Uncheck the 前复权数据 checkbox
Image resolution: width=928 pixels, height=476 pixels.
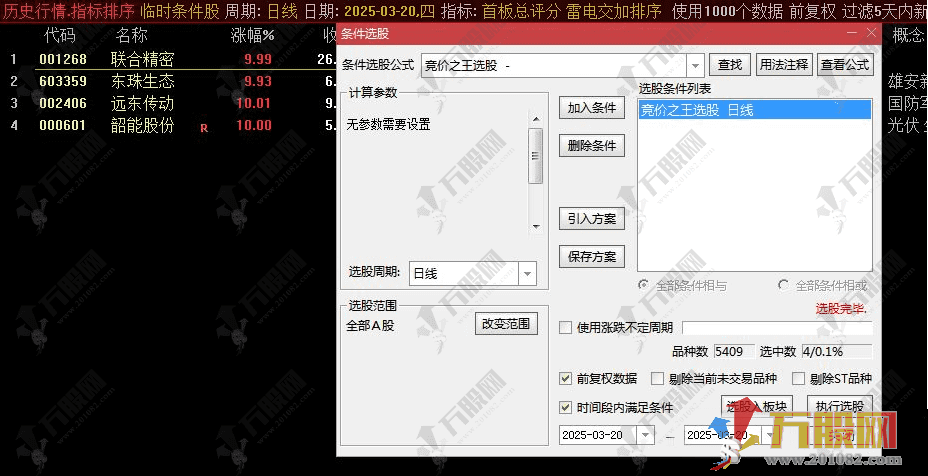click(566, 379)
